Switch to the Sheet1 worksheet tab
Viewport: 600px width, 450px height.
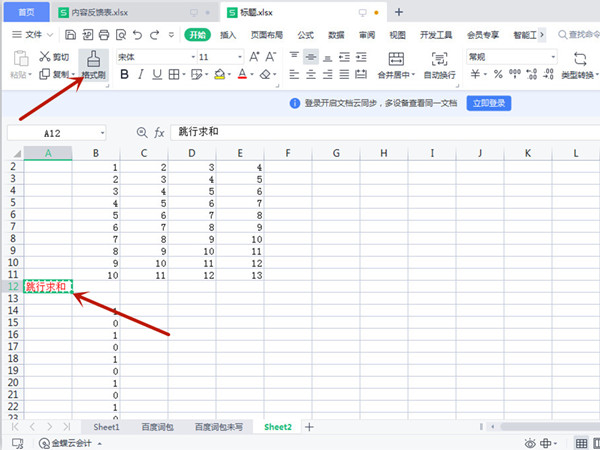pos(106,427)
